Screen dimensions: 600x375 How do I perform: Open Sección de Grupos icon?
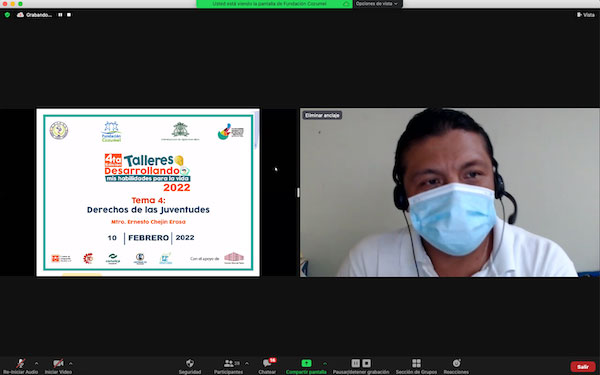pyautogui.click(x=416, y=363)
